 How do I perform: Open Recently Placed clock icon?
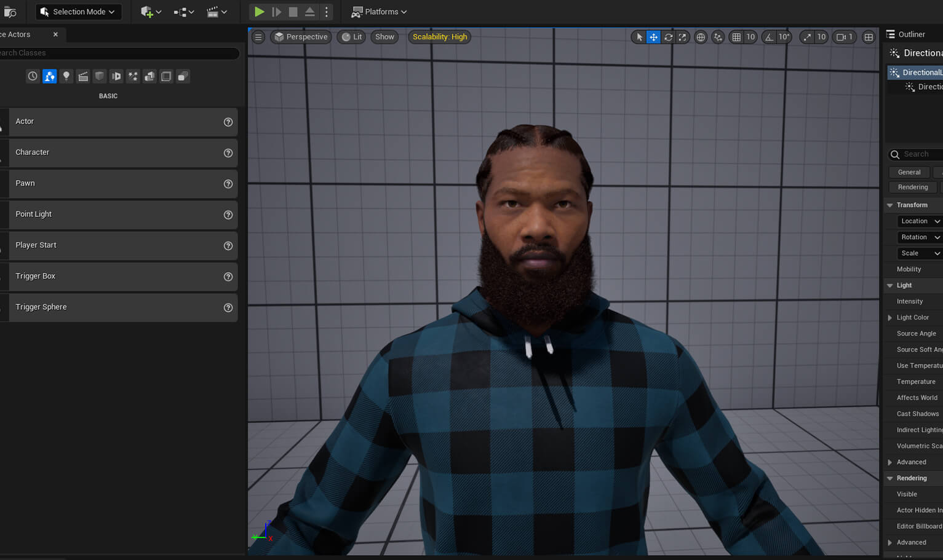click(33, 76)
